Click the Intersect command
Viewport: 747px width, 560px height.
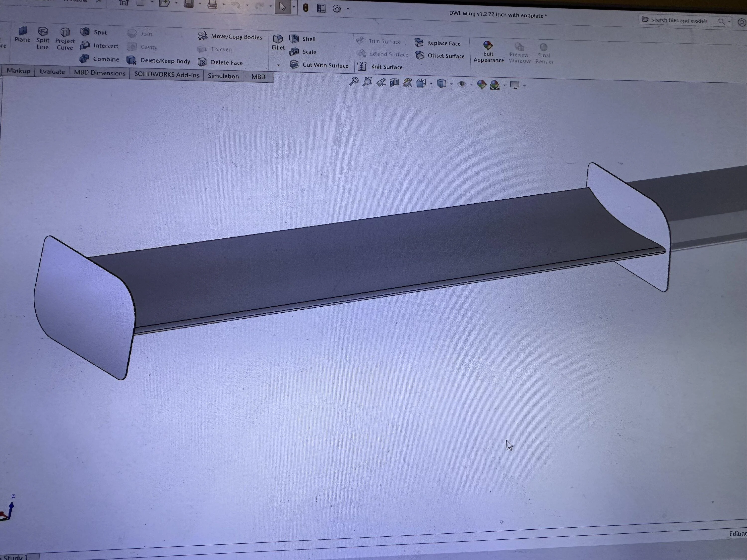99,46
